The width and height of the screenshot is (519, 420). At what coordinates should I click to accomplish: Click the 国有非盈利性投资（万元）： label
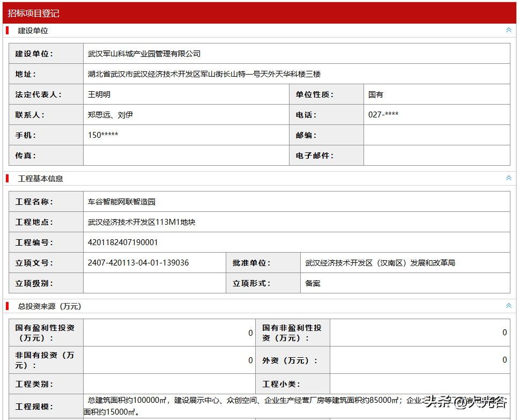click(x=292, y=333)
